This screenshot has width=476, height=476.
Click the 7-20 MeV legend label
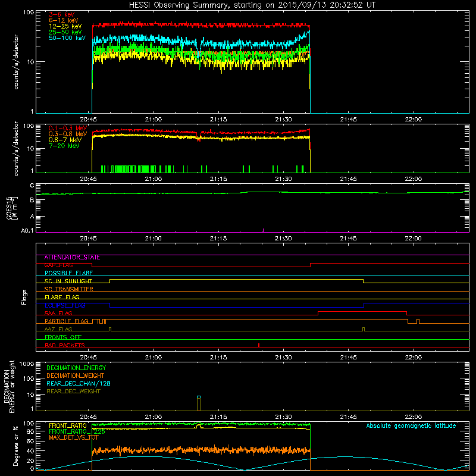[x=64, y=146]
